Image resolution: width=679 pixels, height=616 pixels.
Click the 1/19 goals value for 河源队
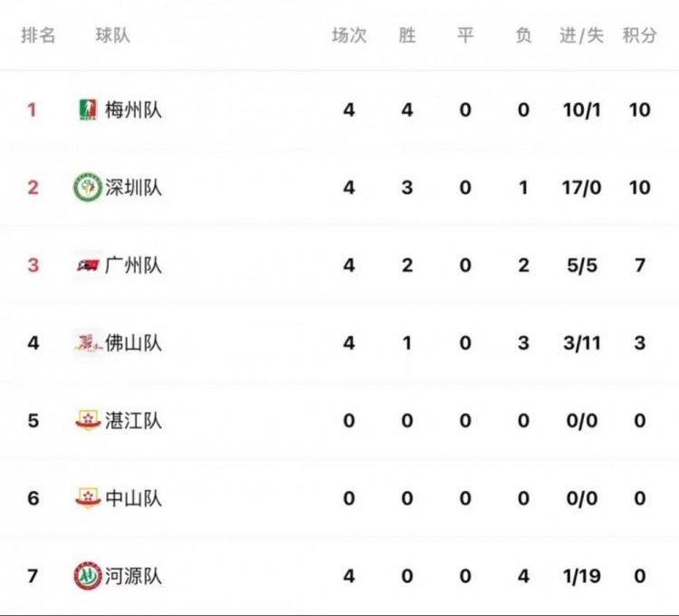pos(581,576)
